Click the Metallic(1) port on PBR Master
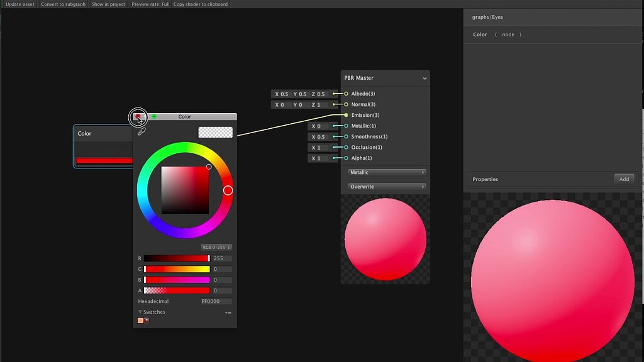 [x=347, y=126]
